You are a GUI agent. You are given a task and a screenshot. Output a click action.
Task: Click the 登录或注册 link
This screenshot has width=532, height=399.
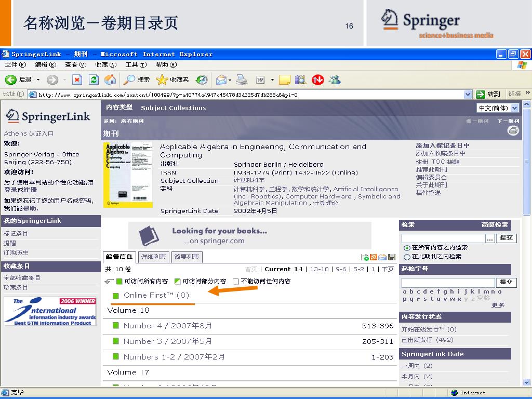pyautogui.click(x=20, y=190)
